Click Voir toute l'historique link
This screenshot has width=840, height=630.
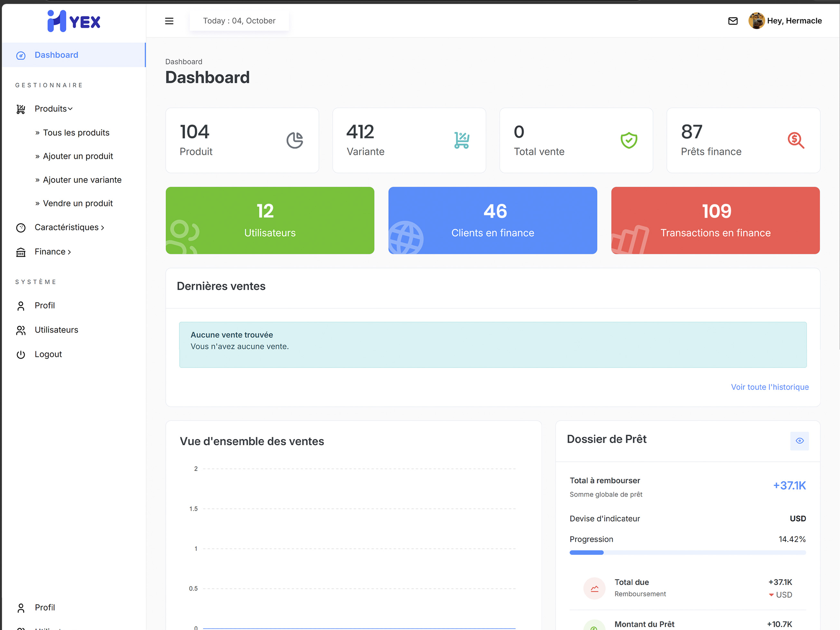coord(770,387)
